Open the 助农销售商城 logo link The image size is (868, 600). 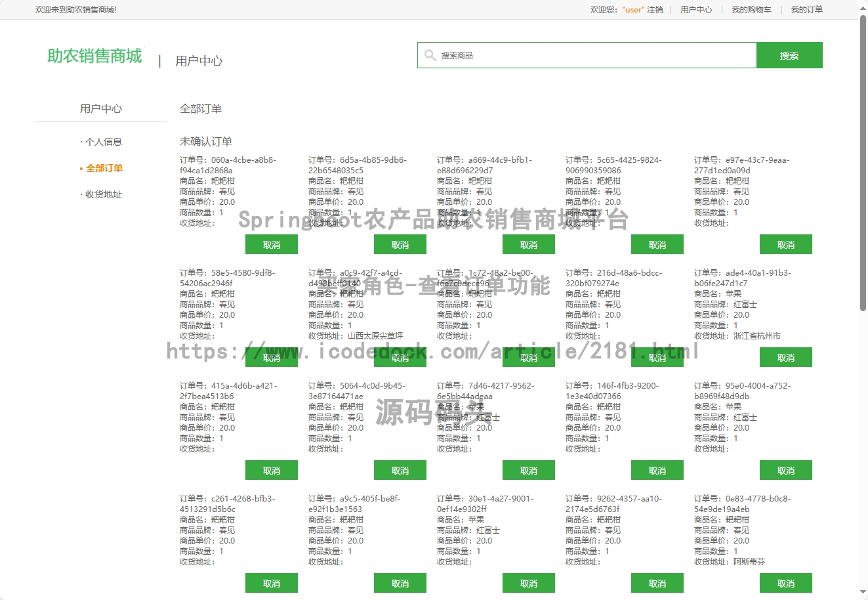click(x=94, y=56)
